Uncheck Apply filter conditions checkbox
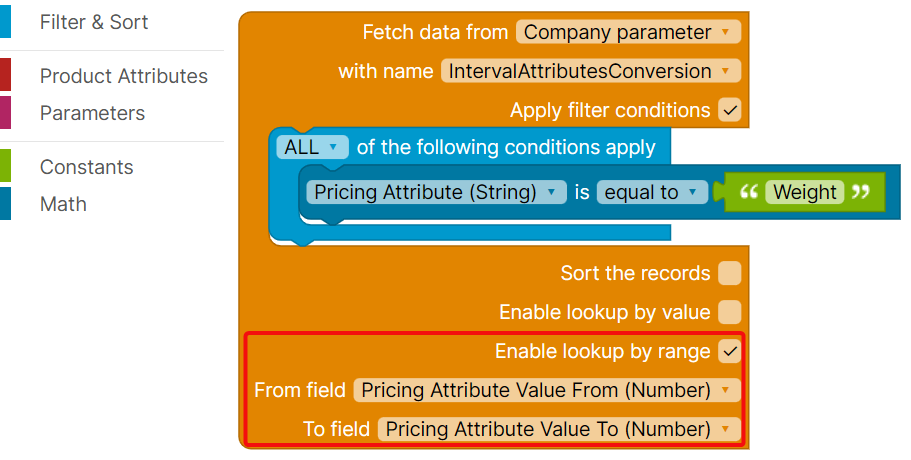Image resolution: width=911 pixels, height=460 pixels. tap(730, 110)
